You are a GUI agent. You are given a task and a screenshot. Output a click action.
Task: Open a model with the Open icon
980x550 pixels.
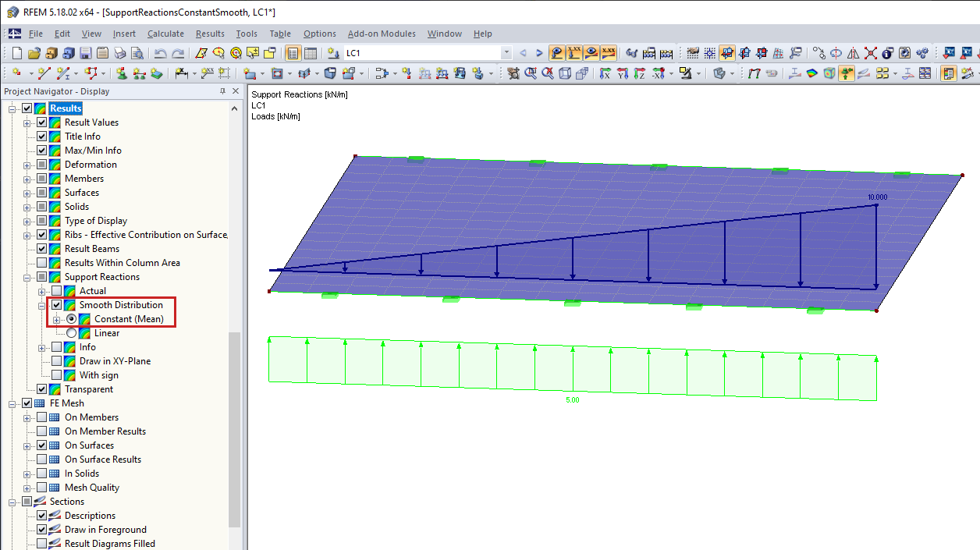34,53
